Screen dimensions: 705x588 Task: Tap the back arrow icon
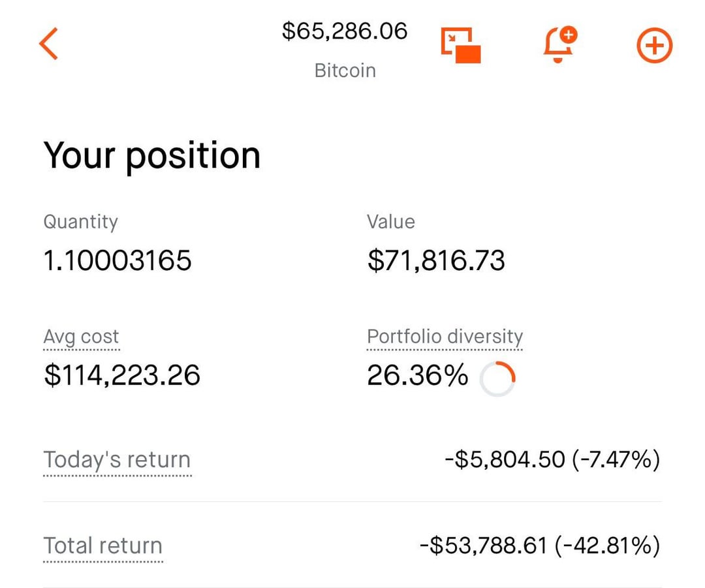point(49,44)
